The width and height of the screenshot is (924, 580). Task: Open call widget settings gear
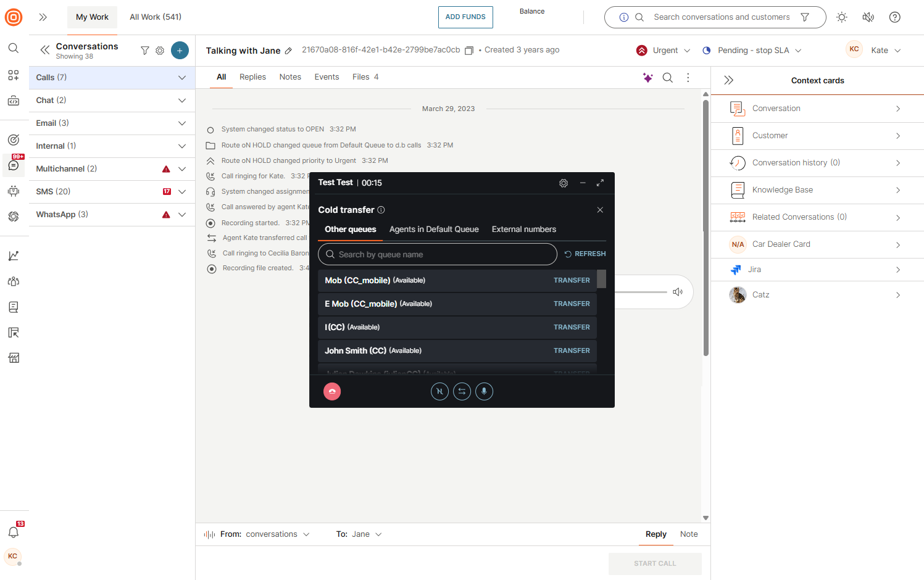point(563,183)
